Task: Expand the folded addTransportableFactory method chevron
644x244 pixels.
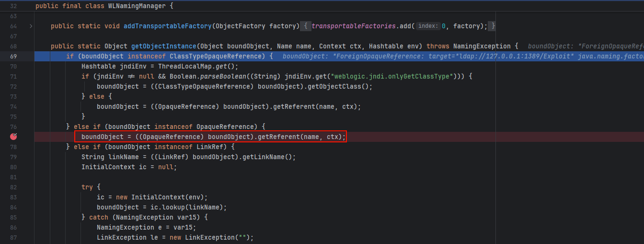Action: [x=31, y=26]
